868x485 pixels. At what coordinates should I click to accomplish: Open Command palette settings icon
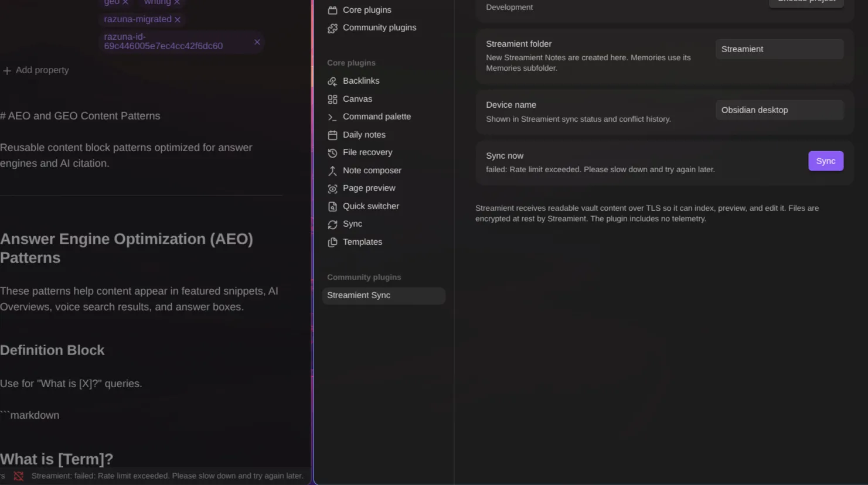[332, 117]
